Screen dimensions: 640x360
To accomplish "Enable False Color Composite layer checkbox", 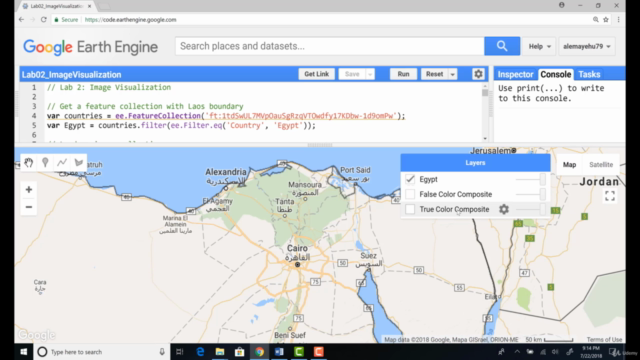I will pos(410,194).
